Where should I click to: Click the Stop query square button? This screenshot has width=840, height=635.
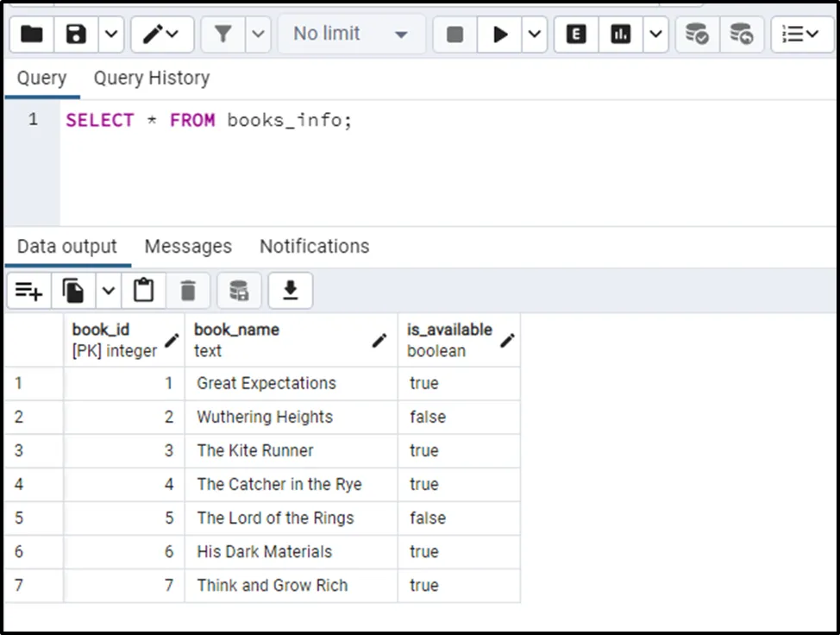(454, 34)
